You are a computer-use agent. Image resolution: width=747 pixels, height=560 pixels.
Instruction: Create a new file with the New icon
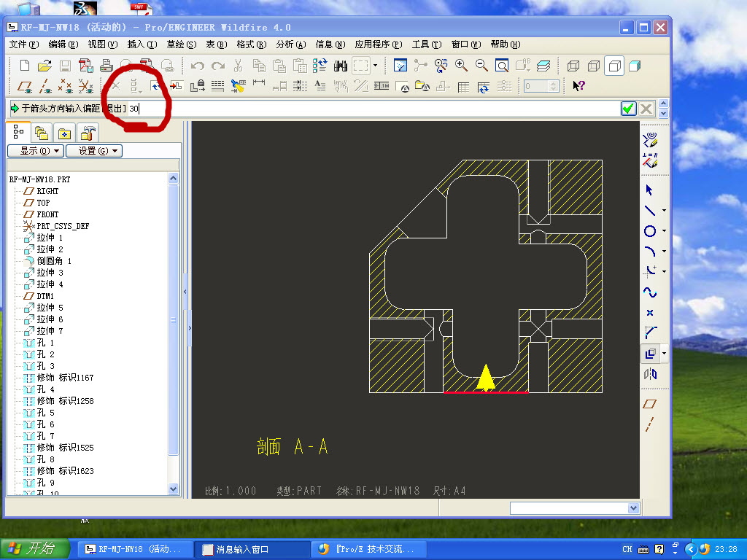(25, 65)
